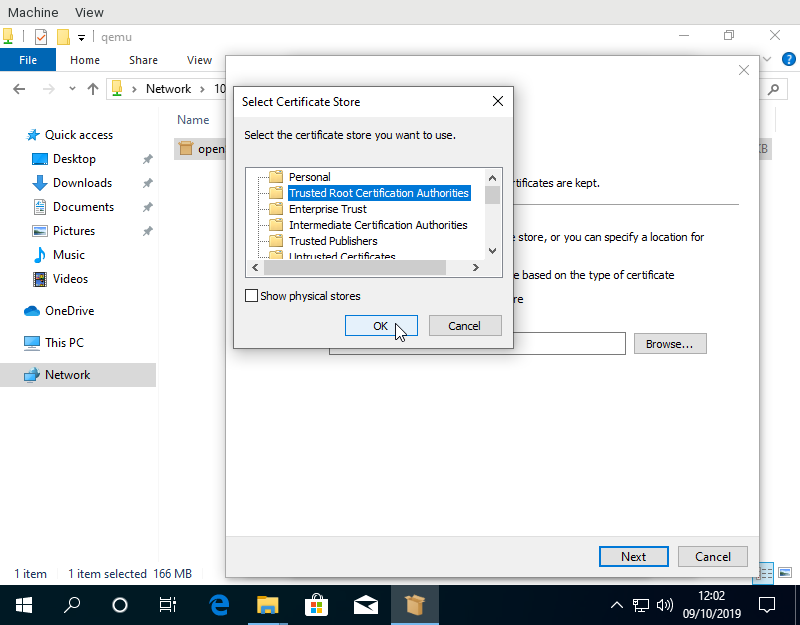Viewport: 800px width, 625px height.
Task: Show hidden system tray icons
Action: 616,605
